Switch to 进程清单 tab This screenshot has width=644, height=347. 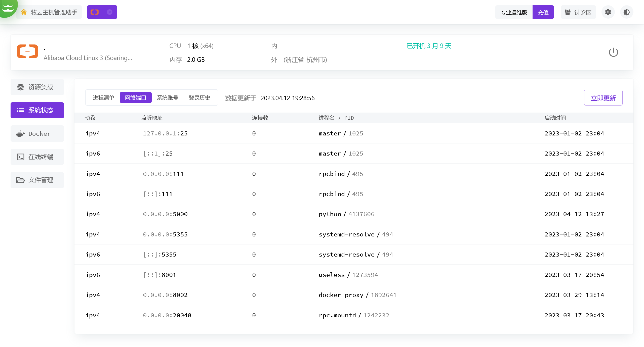[x=103, y=97]
